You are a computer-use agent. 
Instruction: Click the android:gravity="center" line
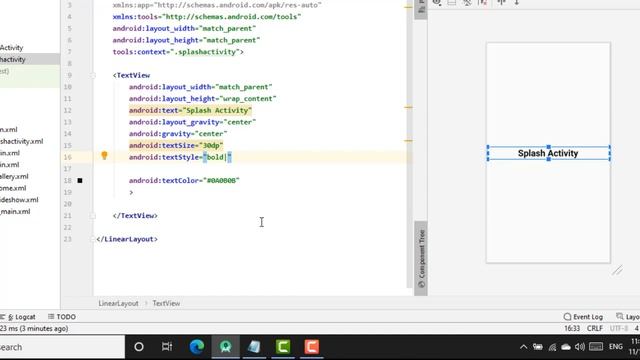tap(178, 134)
